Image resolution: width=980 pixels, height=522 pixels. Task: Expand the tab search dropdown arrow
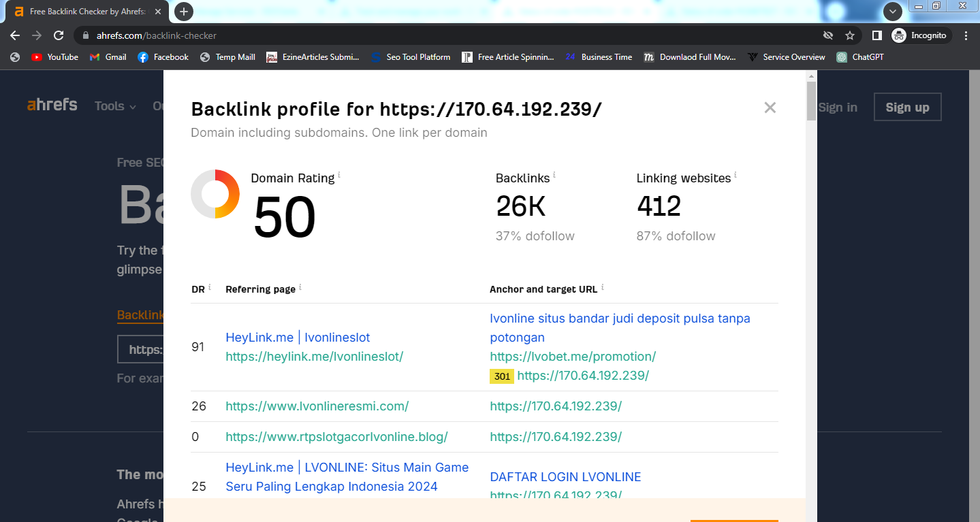click(x=892, y=12)
